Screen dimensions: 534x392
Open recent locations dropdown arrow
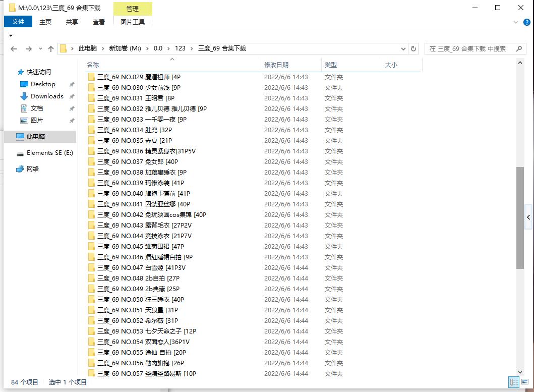pyautogui.click(x=40, y=49)
